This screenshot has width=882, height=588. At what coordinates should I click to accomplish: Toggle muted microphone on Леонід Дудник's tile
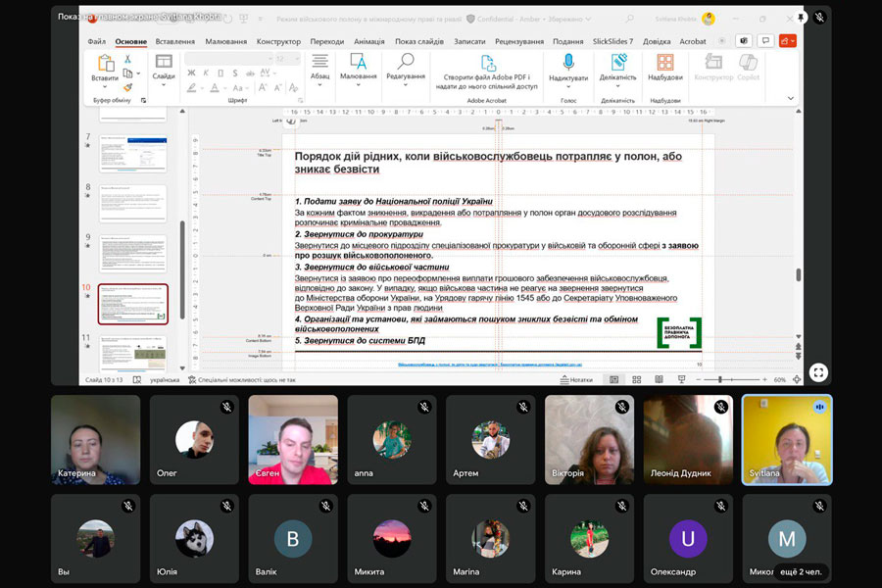coord(720,407)
